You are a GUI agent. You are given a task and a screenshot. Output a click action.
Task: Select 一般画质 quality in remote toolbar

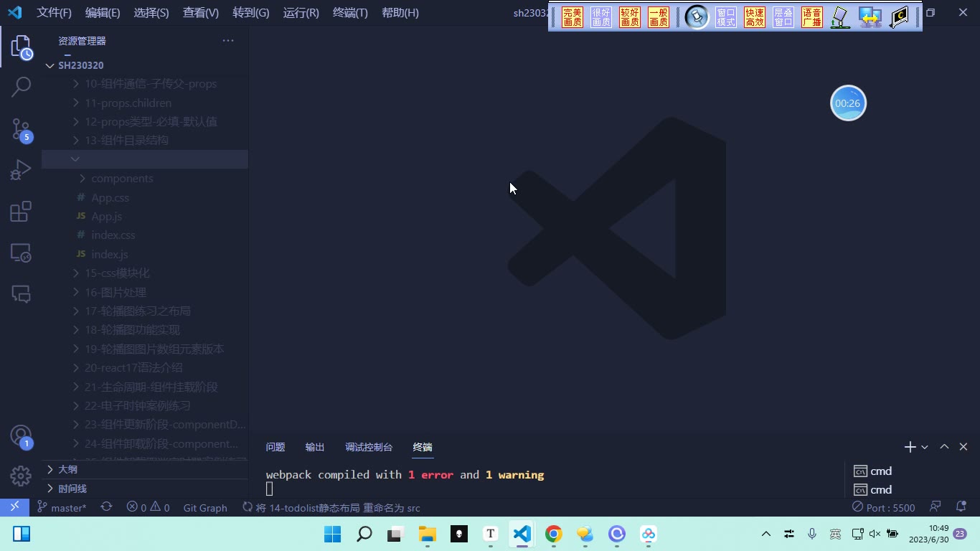click(659, 17)
